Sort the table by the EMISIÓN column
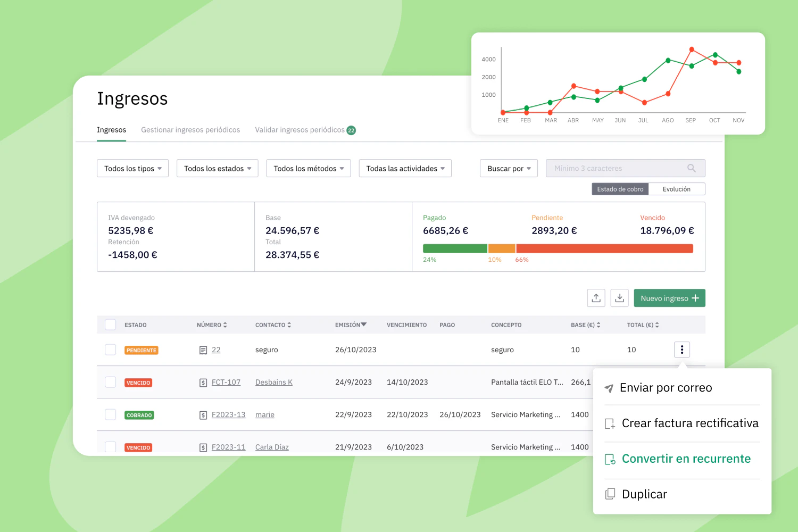Viewport: 798px width, 532px height. [351, 325]
